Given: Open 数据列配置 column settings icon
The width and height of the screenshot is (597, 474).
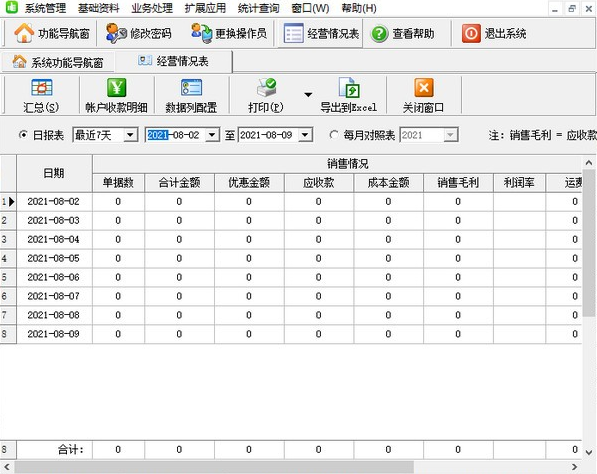Looking at the screenshot, I should (191, 88).
